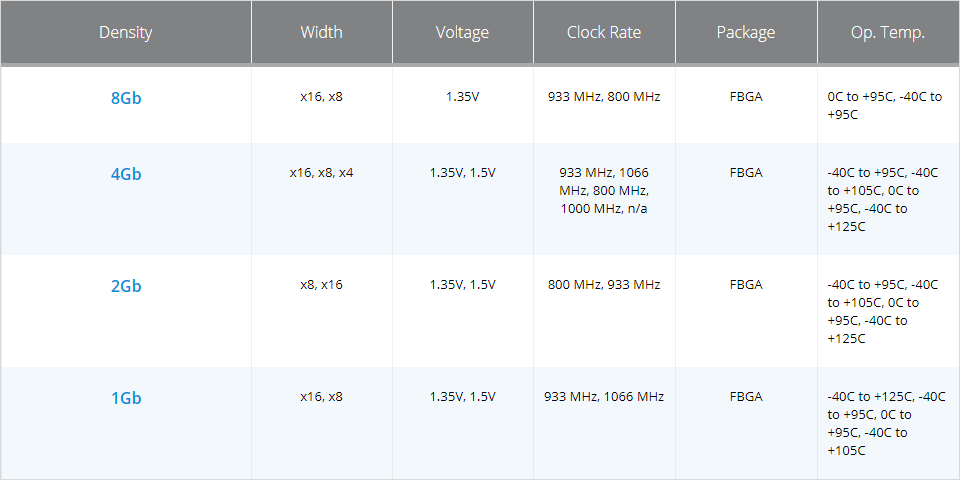Sort by the Clock Rate header
The image size is (960, 480).
pyautogui.click(x=604, y=32)
